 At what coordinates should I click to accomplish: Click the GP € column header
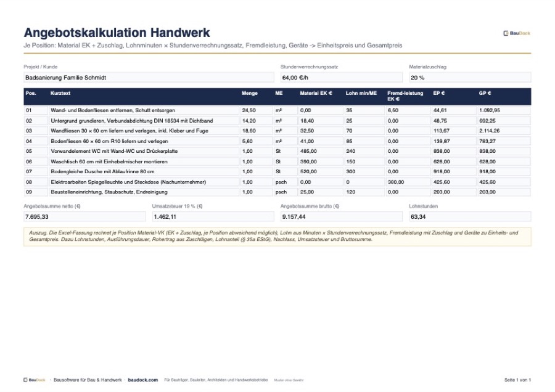[485, 93]
